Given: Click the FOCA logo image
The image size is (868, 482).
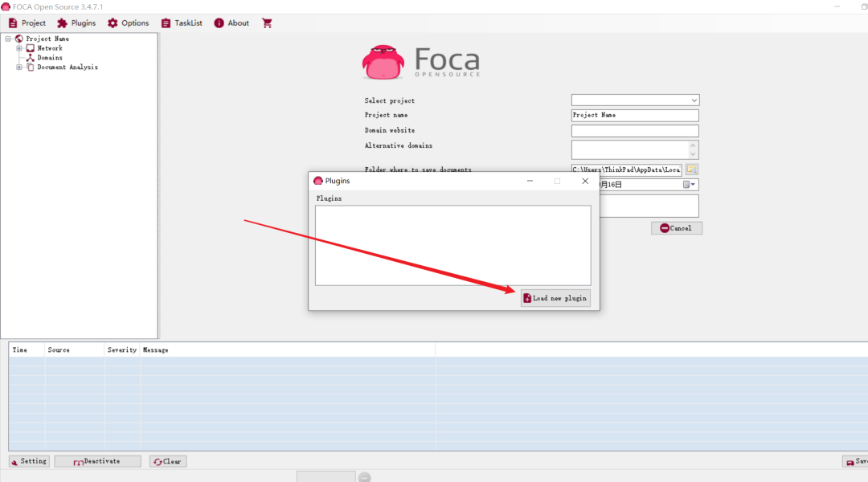Looking at the screenshot, I should [421, 62].
